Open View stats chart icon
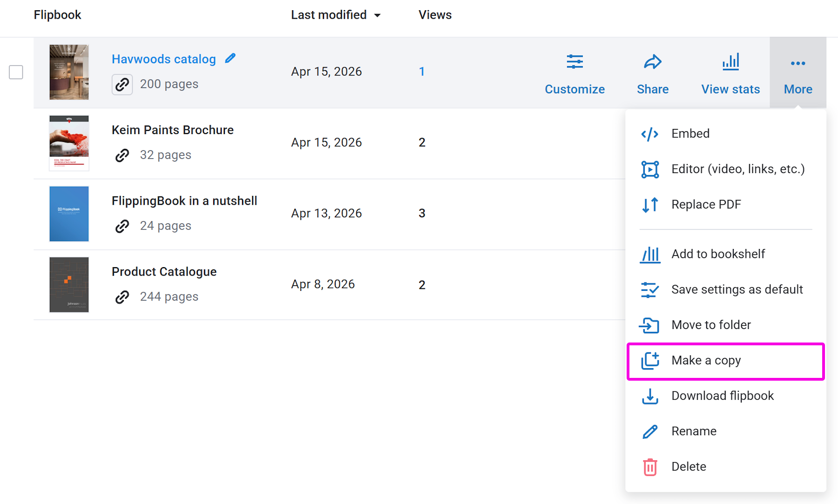 [x=730, y=62]
